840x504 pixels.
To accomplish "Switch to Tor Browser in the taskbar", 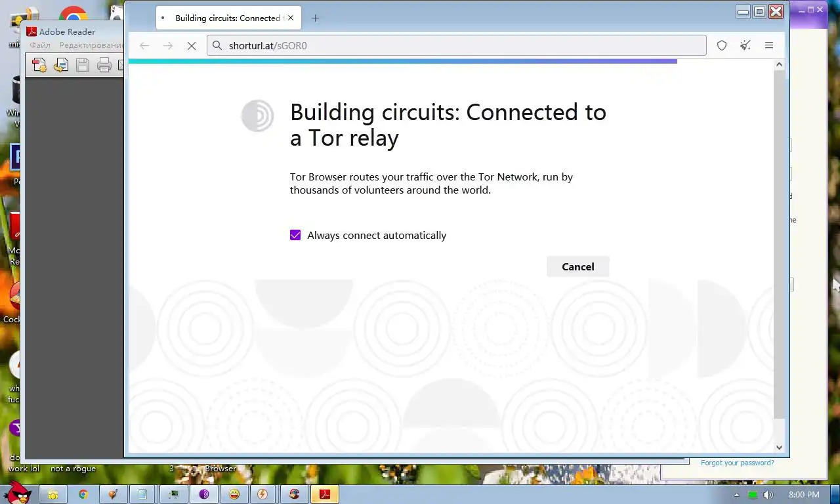I will pos(204,494).
